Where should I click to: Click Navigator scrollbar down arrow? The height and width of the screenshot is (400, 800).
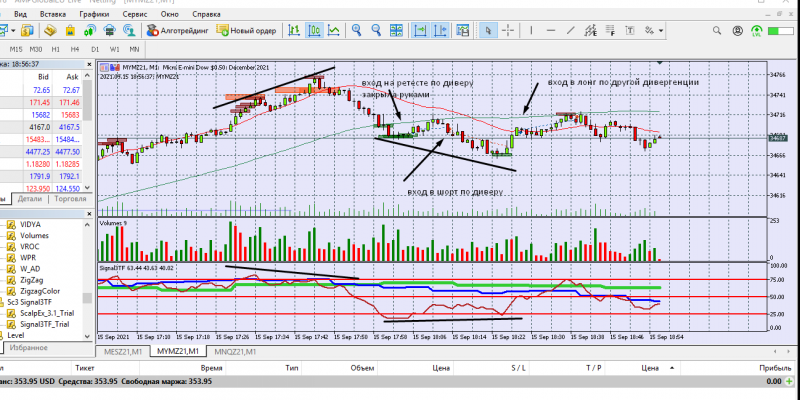point(87,335)
